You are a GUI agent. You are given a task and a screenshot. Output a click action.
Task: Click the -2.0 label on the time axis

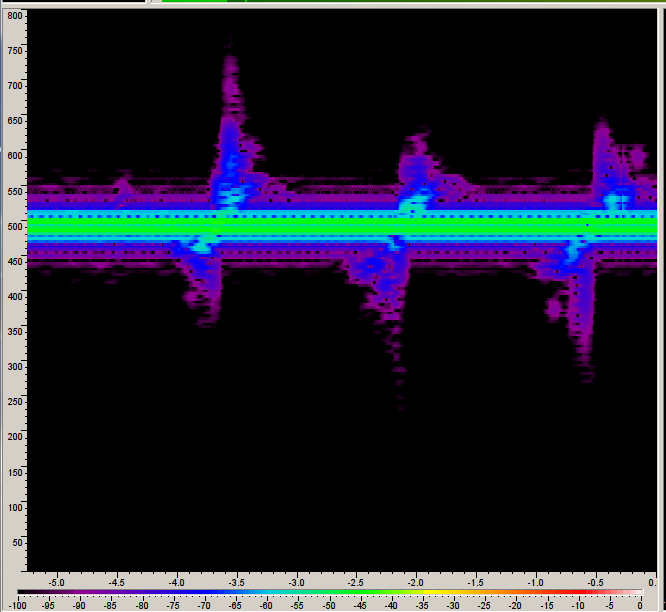416,583
